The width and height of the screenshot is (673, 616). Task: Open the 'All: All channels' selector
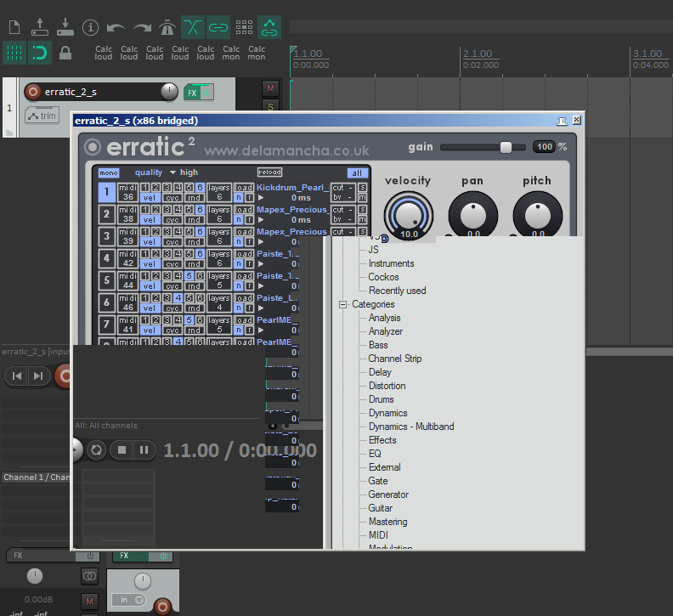coord(106,426)
